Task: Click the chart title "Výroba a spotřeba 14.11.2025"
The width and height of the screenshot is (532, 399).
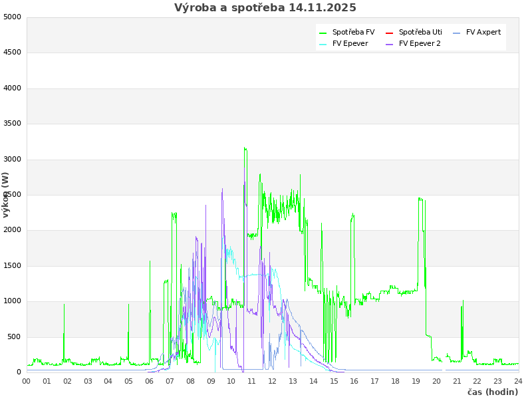Action: click(x=265, y=8)
